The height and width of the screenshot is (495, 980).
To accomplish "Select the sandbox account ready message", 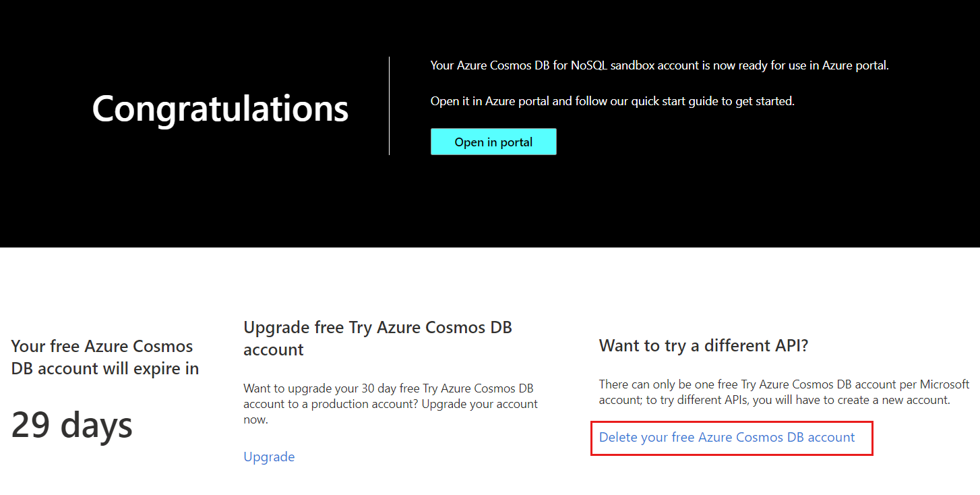I will pyautogui.click(x=660, y=65).
